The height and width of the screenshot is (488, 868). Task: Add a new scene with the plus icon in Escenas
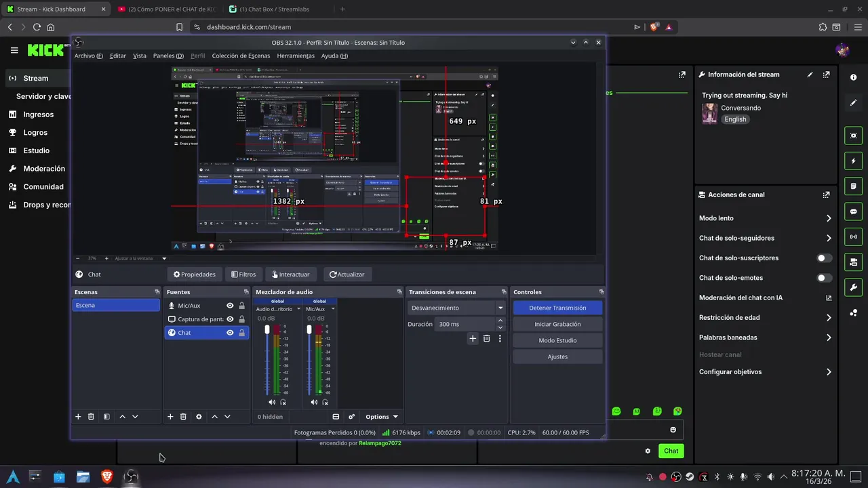[78, 417]
